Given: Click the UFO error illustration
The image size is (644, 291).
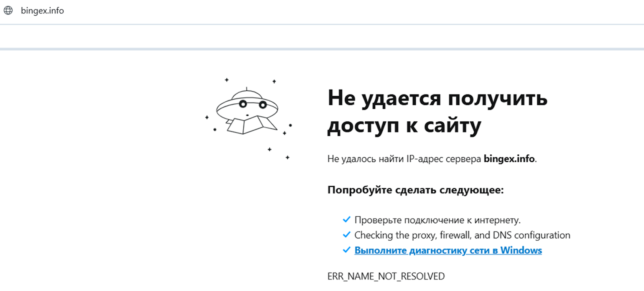Looking at the screenshot, I should (x=248, y=118).
